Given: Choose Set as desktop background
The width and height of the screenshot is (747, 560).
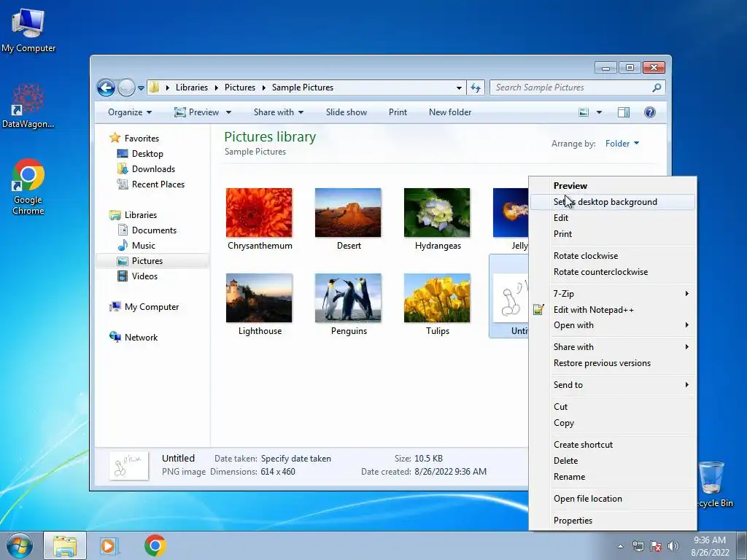Looking at the screenshot, I should 613,202.
